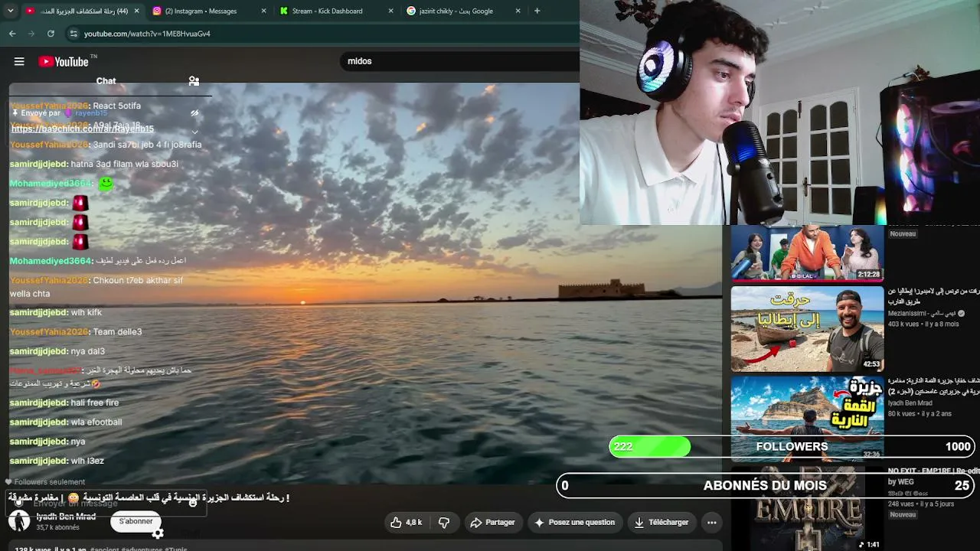Screen dimensions: 980x551
Task: Click the Partager share button
Action: (x=492, y=523)
